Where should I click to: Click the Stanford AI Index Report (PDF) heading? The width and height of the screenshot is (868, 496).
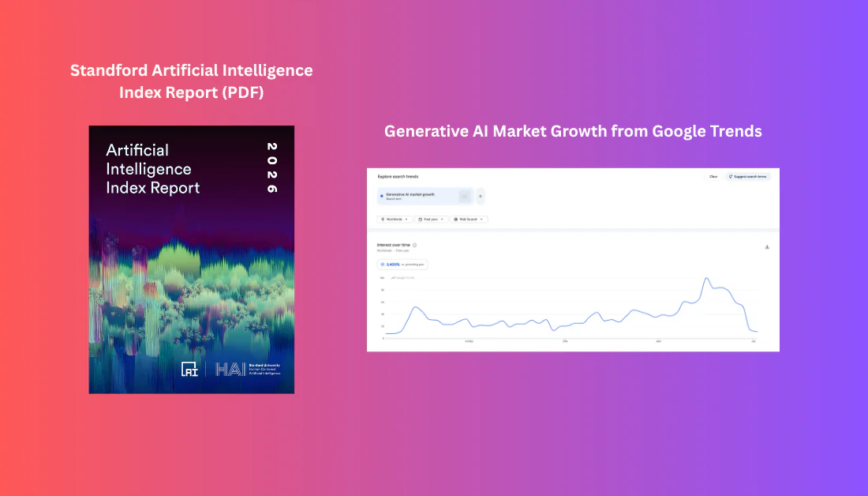point(192,81)
